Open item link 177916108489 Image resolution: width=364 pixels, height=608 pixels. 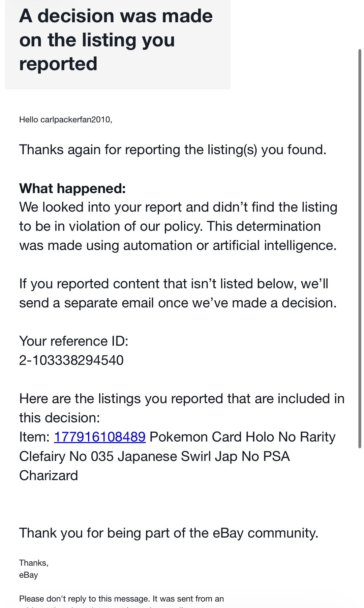[100, 437]
